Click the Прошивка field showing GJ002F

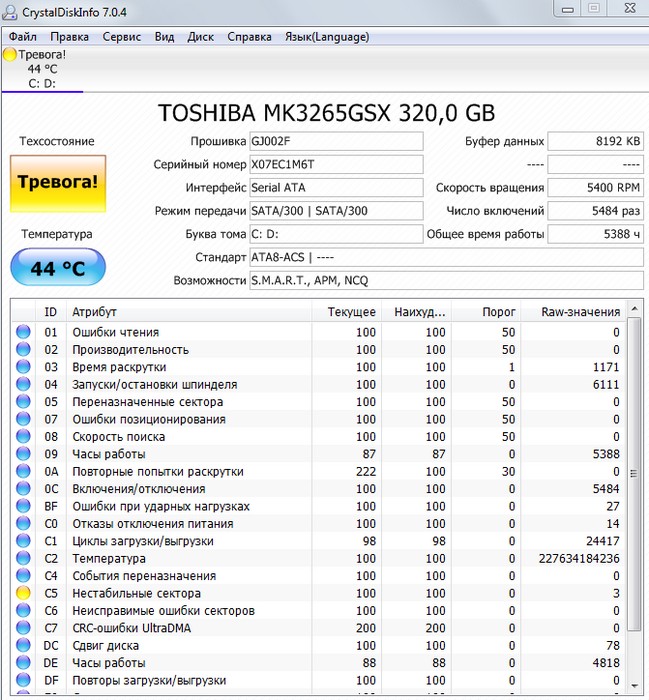click(x=335, y=141)
